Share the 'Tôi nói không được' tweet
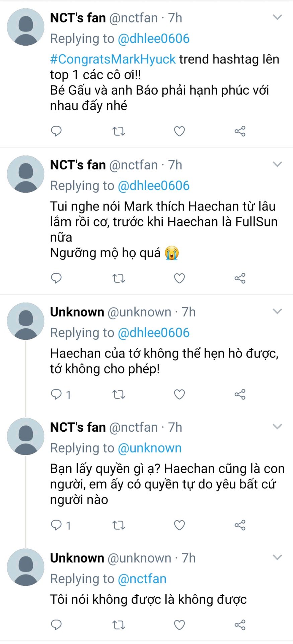 pos(240,625)
